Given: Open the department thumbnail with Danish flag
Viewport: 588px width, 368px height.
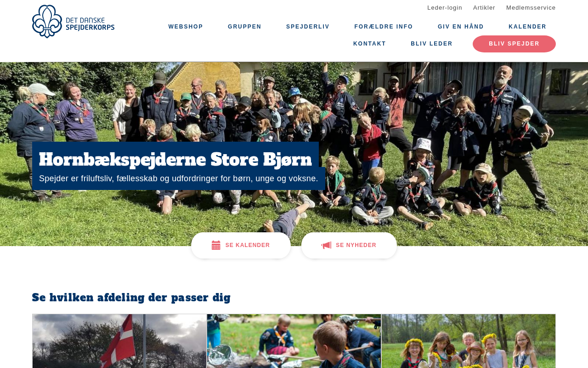Looking at the screenshot, I should [x=119, y=341].
